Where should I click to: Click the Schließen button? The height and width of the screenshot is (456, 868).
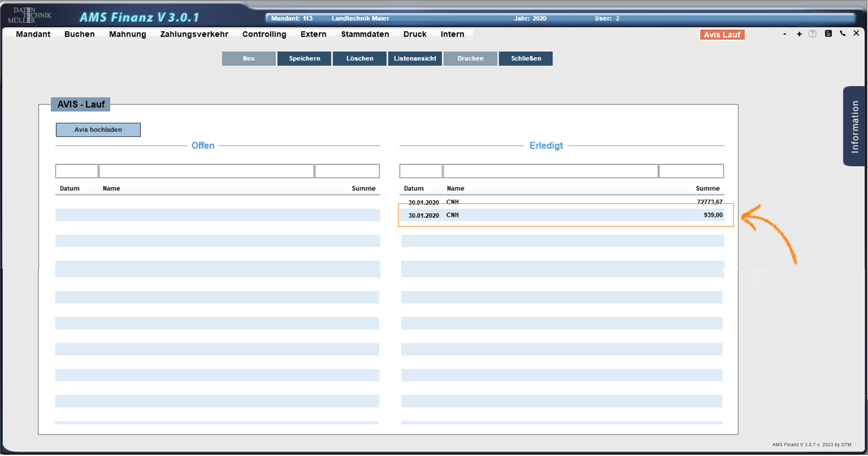(526, 59)
